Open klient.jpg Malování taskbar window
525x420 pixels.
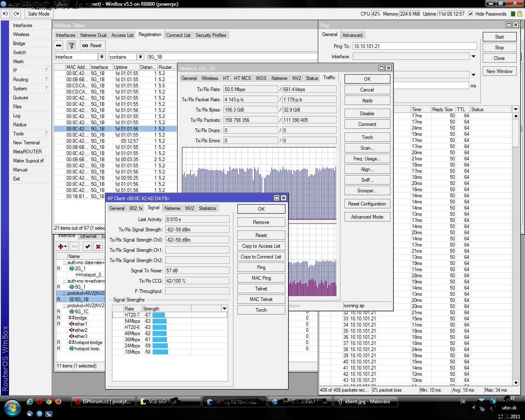(366, 402)
